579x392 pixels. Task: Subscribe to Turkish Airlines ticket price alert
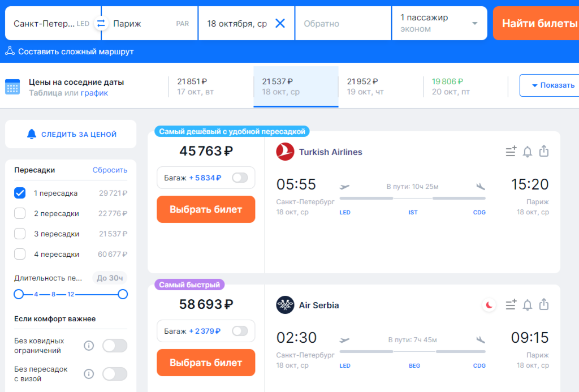click(x=528, y=152)
